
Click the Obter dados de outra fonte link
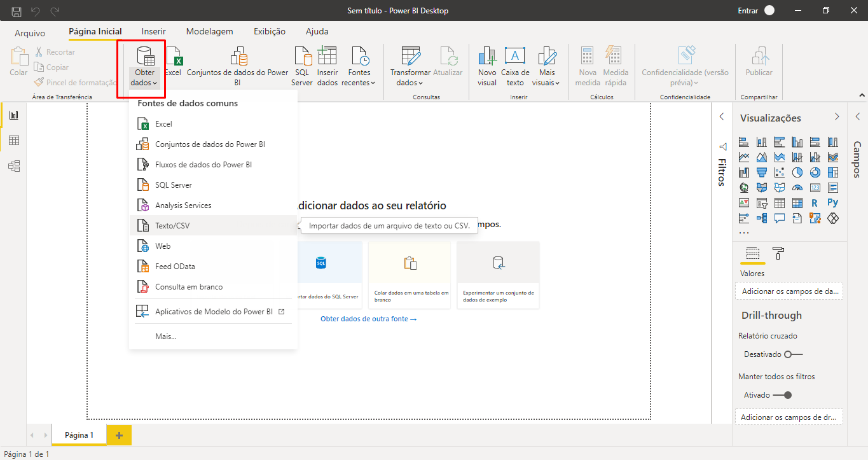point(368,319)
